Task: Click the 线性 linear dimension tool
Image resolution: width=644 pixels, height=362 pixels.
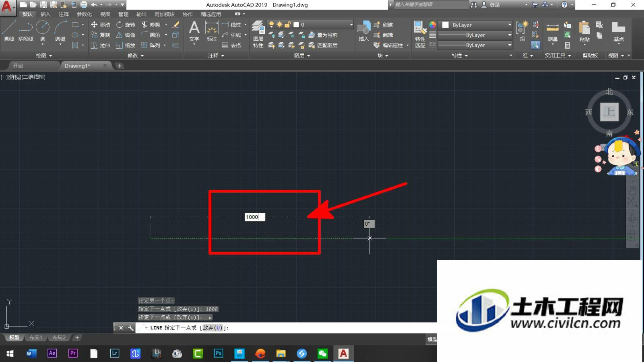Action: tap(231, 25)
